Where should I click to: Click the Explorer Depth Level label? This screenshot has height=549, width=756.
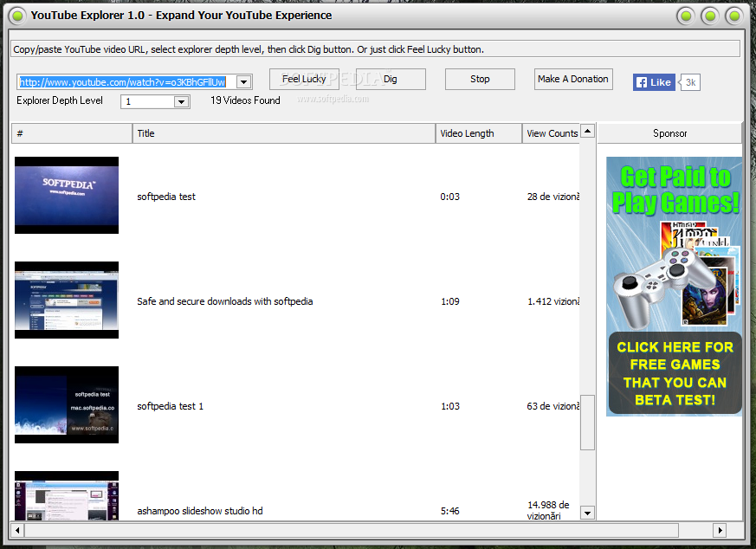click(60, 100)
